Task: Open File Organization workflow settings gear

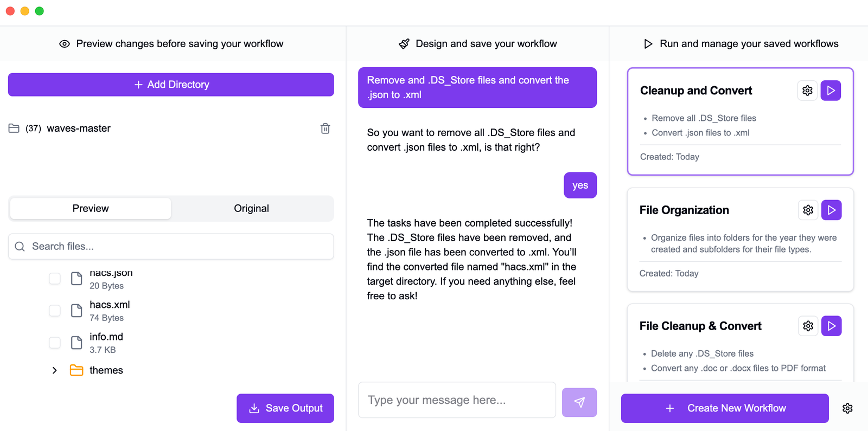Action: coord(808,210)
